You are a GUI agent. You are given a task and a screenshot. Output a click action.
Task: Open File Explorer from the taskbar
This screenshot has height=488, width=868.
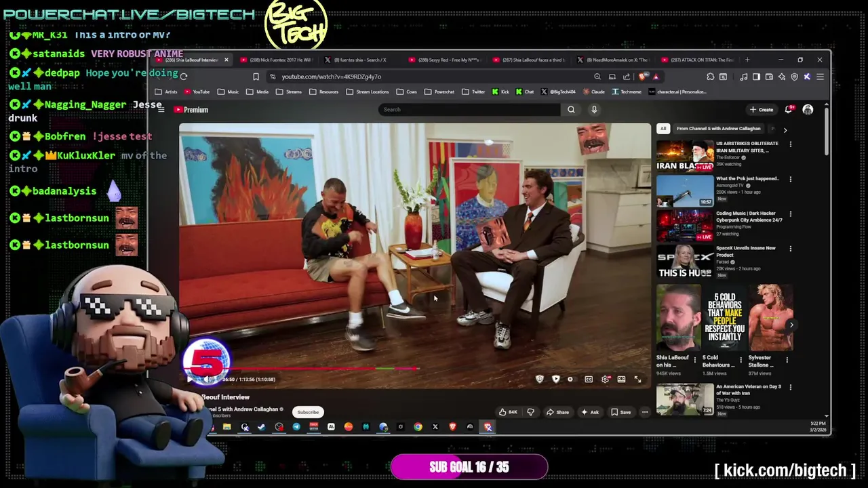coord(226,427)
